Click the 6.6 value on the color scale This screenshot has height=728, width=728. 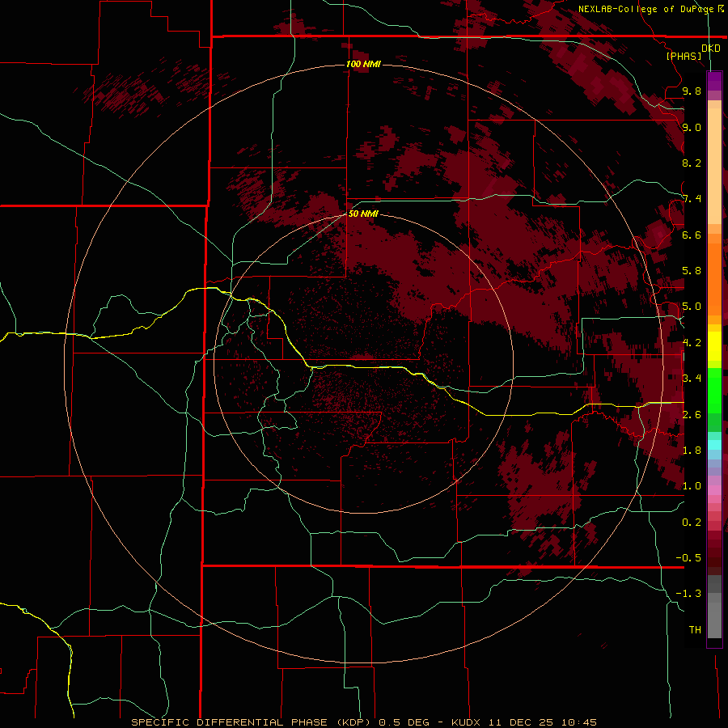click(692, 235)
